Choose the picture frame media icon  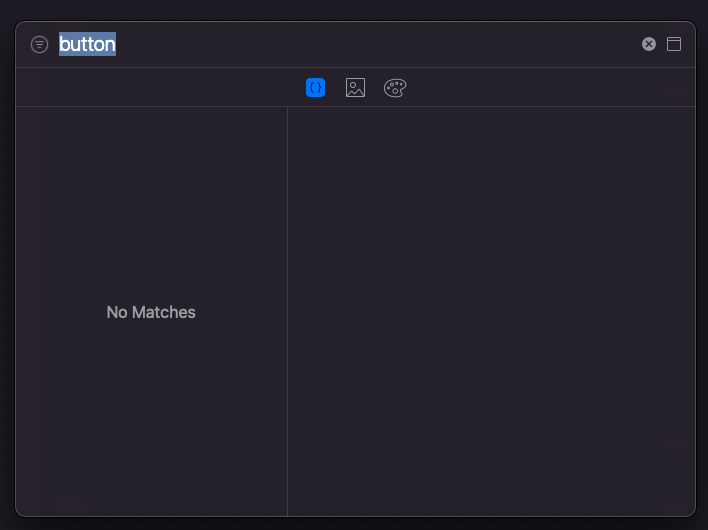tap(355, 88)
